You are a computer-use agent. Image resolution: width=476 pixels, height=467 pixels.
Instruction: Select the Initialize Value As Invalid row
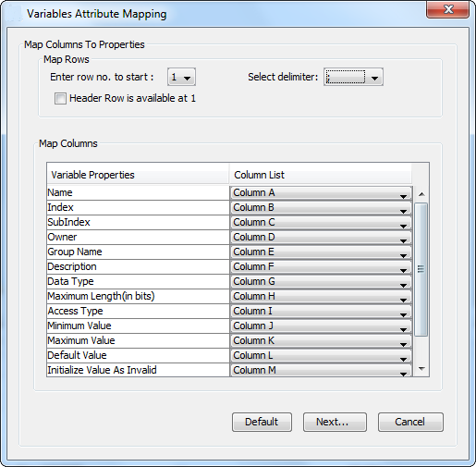(x=138, y=370)
